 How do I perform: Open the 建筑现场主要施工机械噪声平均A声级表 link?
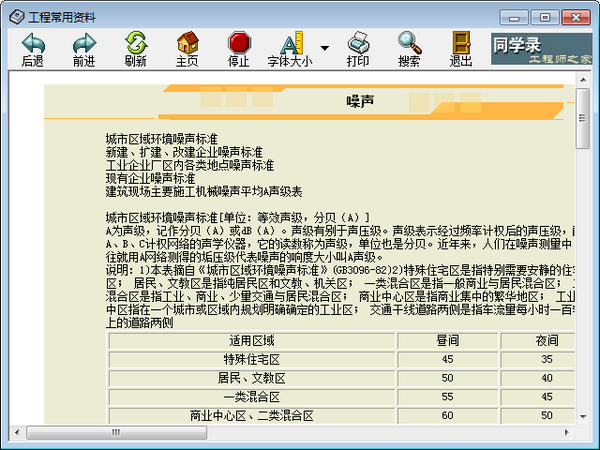point(204,191)
